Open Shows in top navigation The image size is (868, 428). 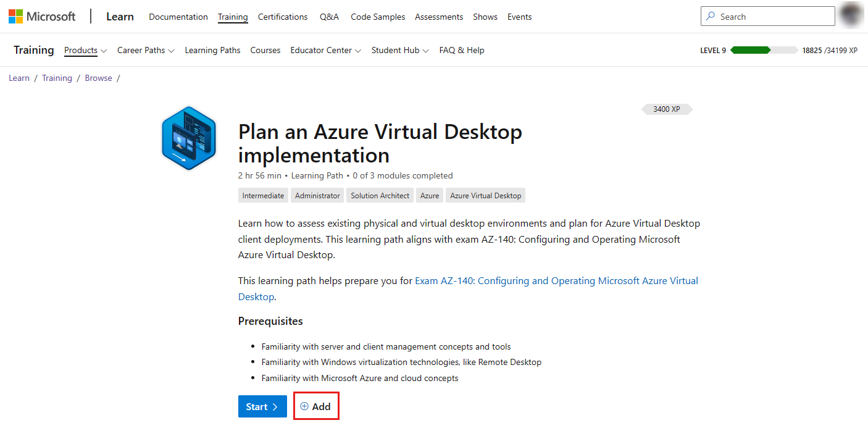pyautogui.click(x=485, y=17)
